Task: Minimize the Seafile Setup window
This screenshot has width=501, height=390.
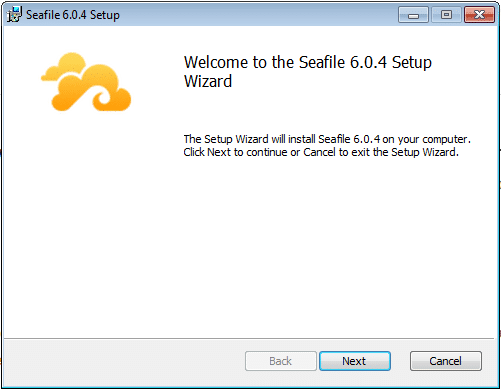Action: [413, 15]
